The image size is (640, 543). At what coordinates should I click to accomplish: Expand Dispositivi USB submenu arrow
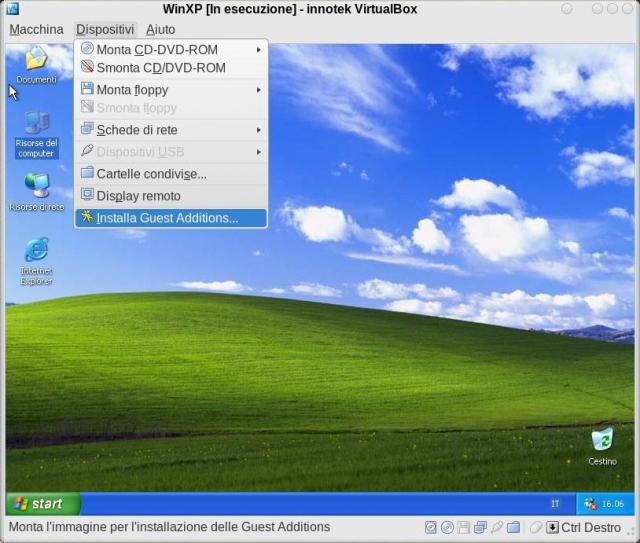(259, 152)
